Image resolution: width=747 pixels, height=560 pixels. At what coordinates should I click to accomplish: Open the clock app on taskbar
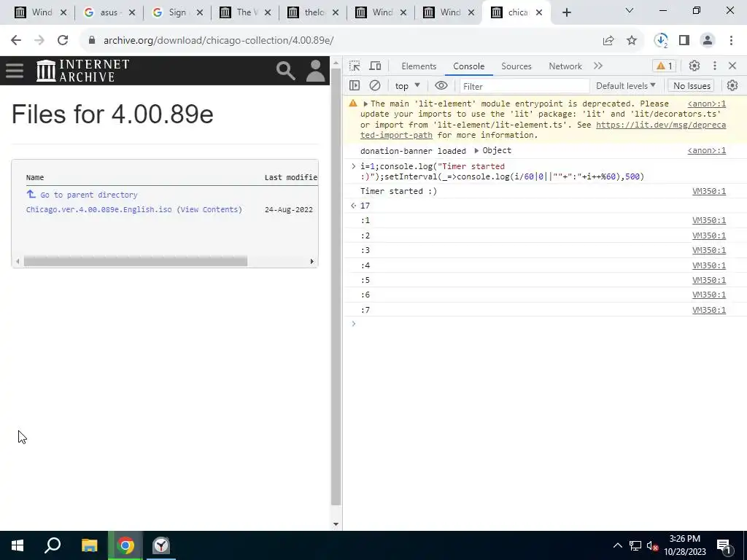(x=161, y=545)
